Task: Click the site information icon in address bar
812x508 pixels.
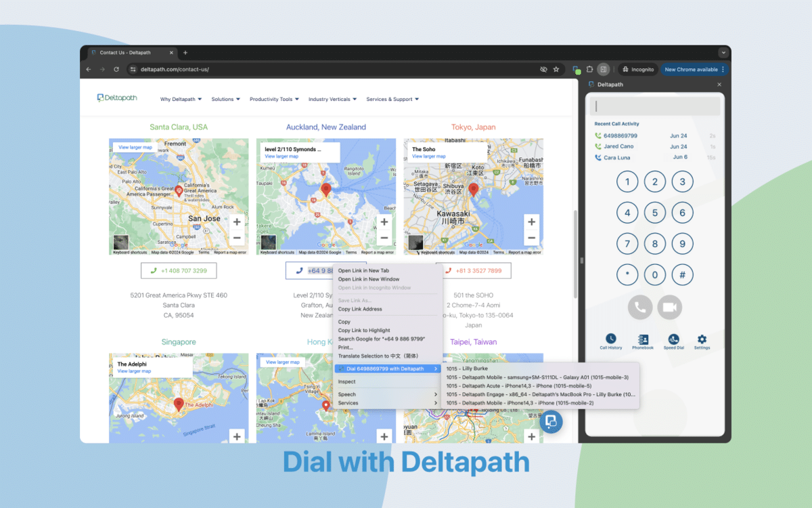Action: [133, 69]
